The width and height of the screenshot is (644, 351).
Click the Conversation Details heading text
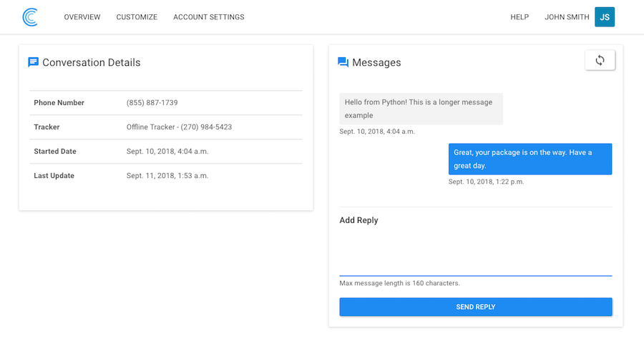91,63
